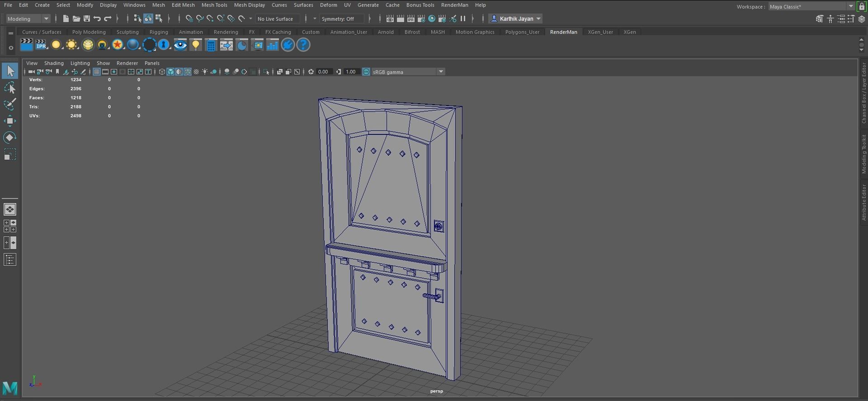The width and height of the screenshot is (868, 401).
Task: Toggle smooth shade all cube button
Action: pyautogui.click(x=170, y=72)
